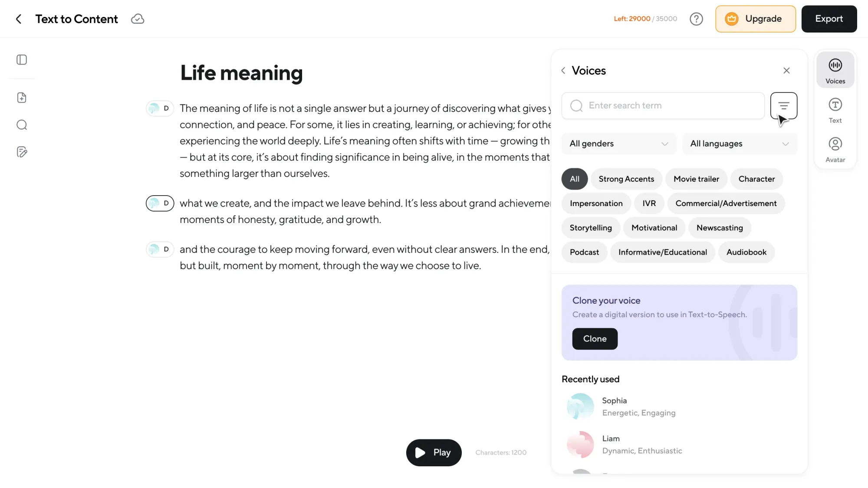The height and width of the screenshot is (488, 868).
Task: Click the cloud sync status icon
Action: click(x=138, y=19)
